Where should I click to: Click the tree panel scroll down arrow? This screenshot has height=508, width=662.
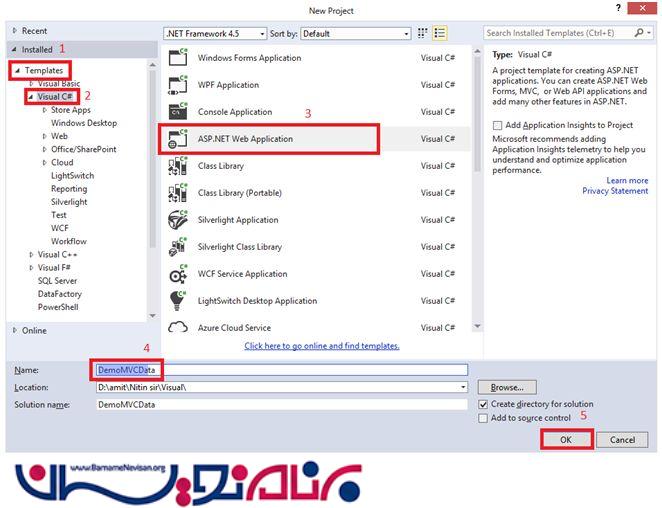[152, 316]
